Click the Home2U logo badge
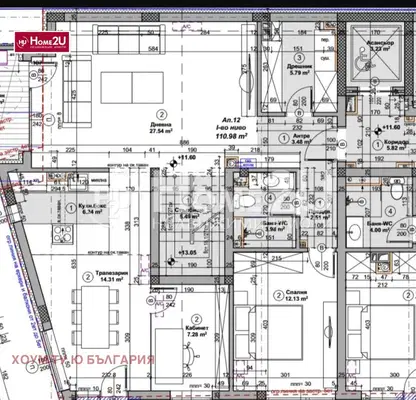 (x=42, y=42)
